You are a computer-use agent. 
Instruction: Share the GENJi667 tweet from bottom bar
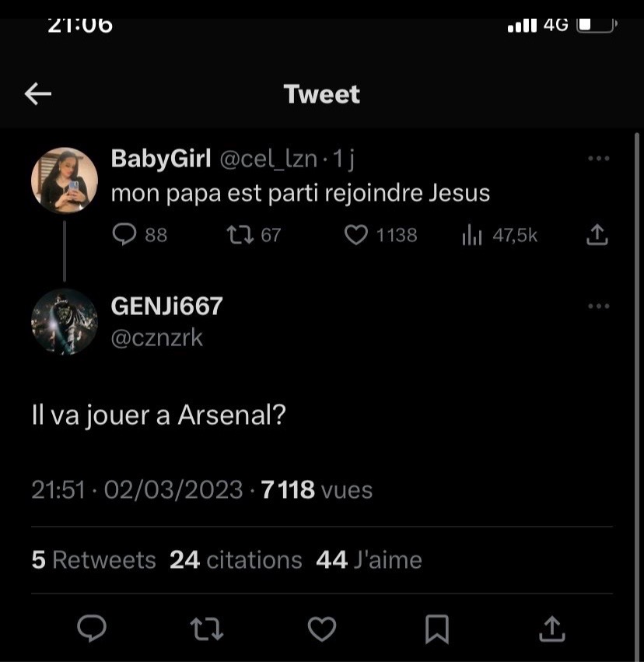tap(551, 629)
